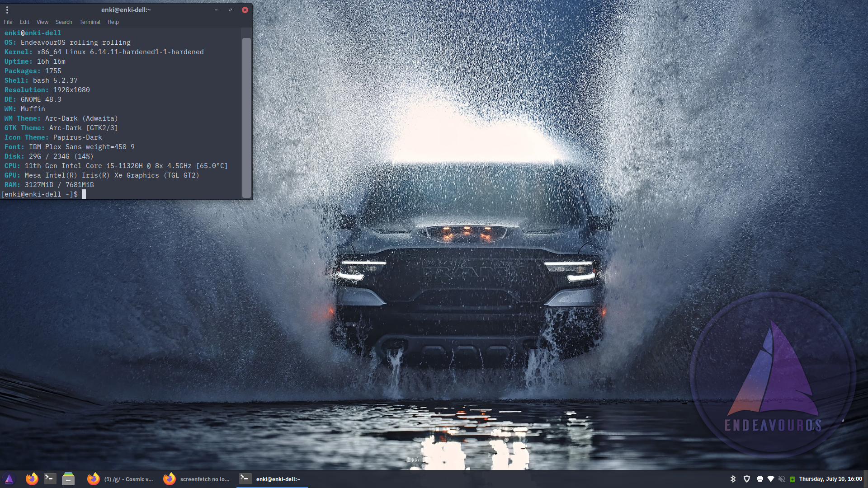The width and height of the screenshot is (868, 488).
Task: Open the printers tray applet
Action: (x=759, y=479)
